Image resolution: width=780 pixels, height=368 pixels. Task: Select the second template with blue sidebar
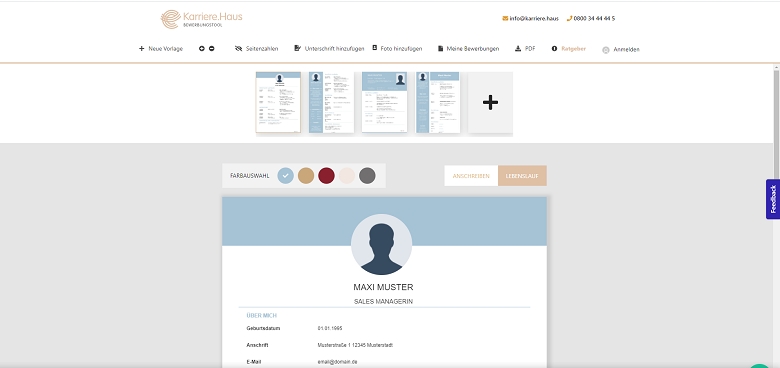331,102
